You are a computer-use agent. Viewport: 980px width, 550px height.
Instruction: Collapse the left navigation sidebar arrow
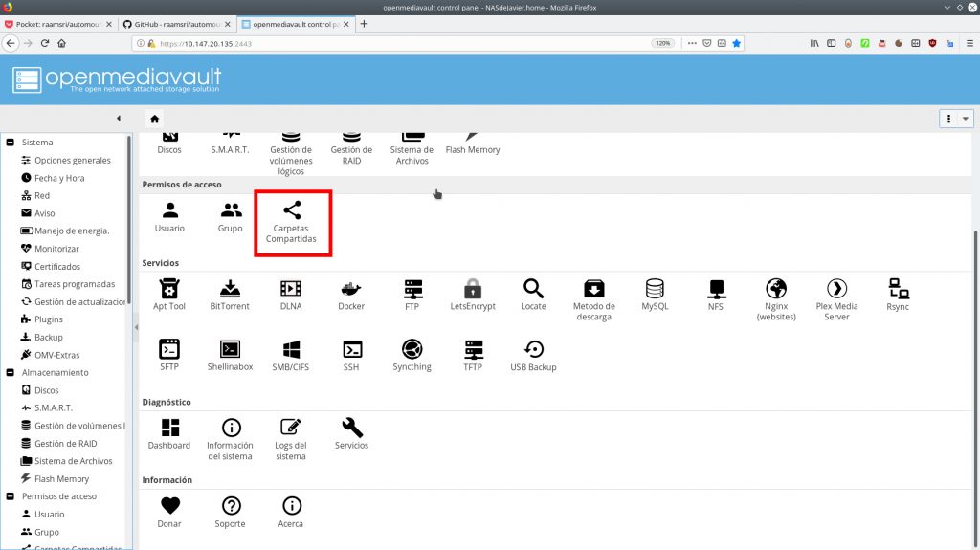[x=119, y=118]
